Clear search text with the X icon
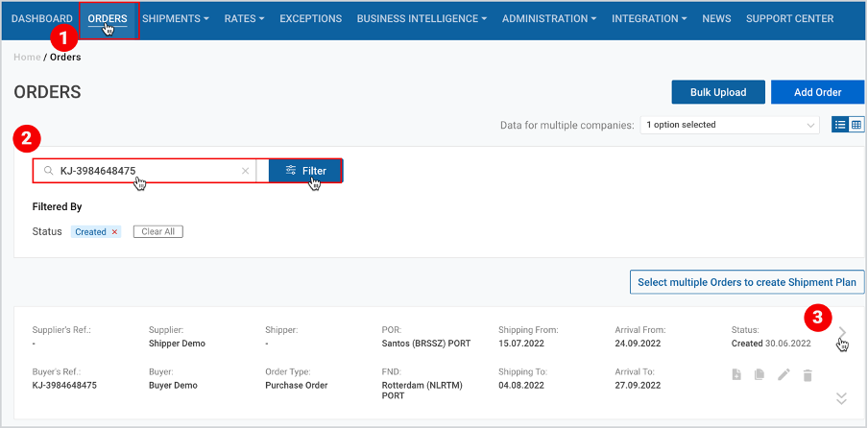The height and width of the screenshot is (428, 868). pyautogui.click(x=245, y=171)
